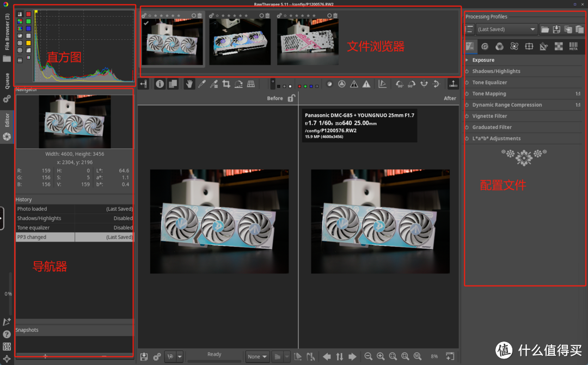Enable the Shadows/Highlights tool power toggle

tap(467, 71)
